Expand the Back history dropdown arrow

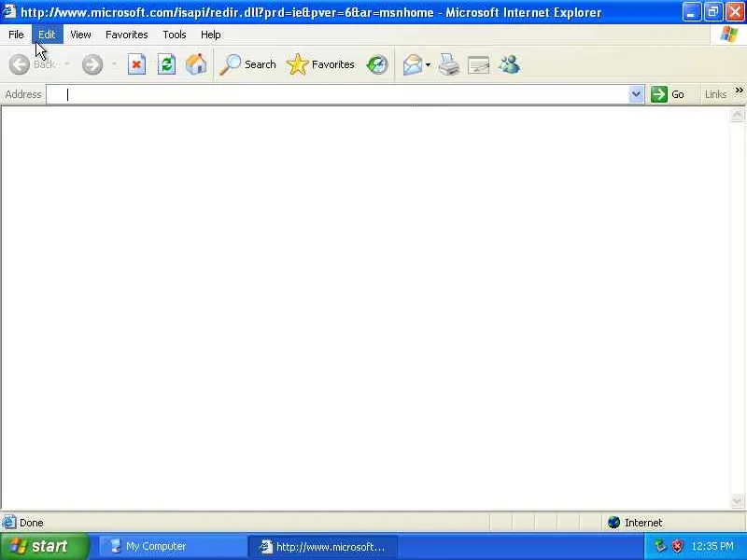[67, 64]
